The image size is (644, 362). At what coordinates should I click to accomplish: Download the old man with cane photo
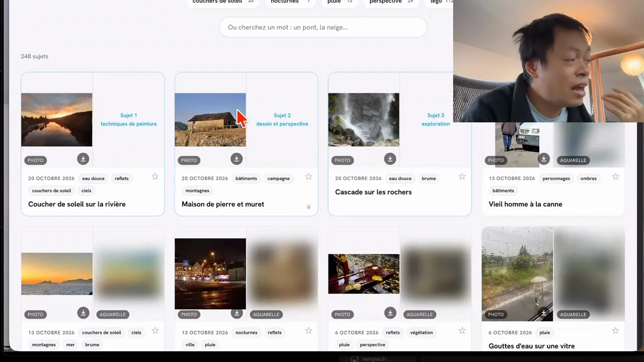543,159
